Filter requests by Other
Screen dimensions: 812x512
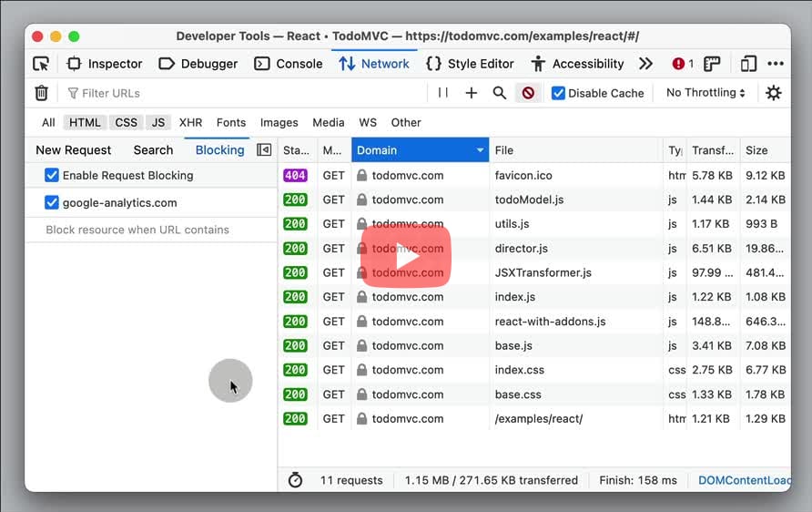click(x=406, y=123)
